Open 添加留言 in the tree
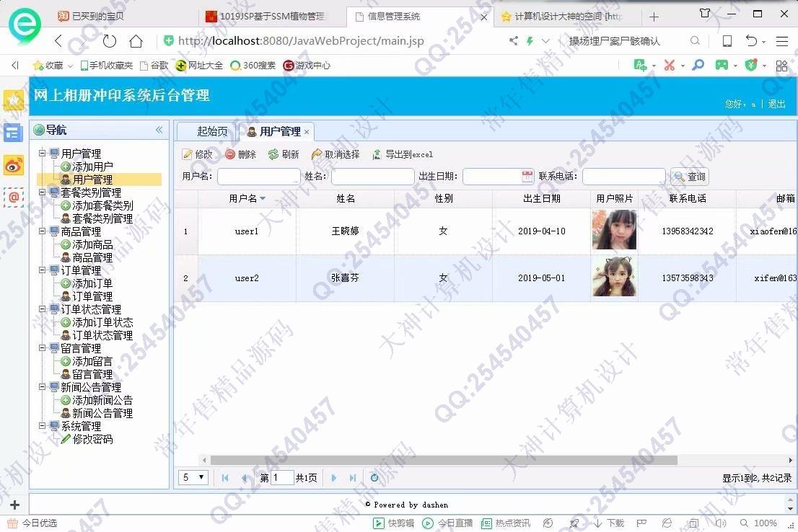This screenshot has width=798, height=532. [92, 361]
